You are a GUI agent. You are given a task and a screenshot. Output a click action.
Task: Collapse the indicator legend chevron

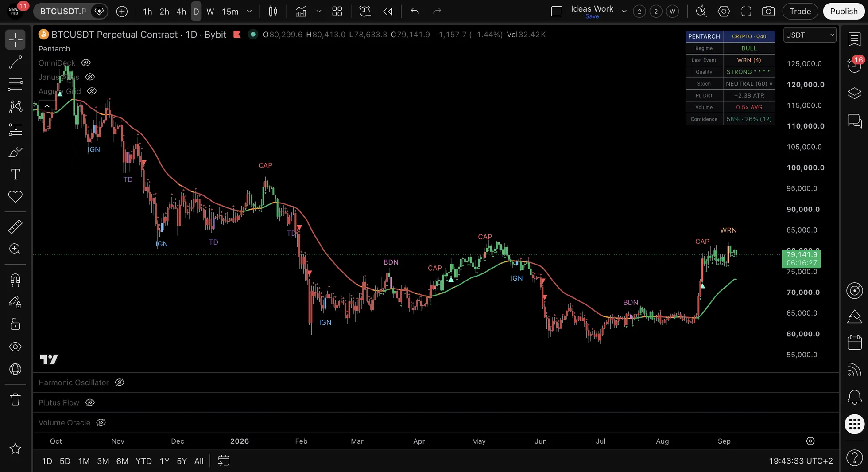[46, 106]
